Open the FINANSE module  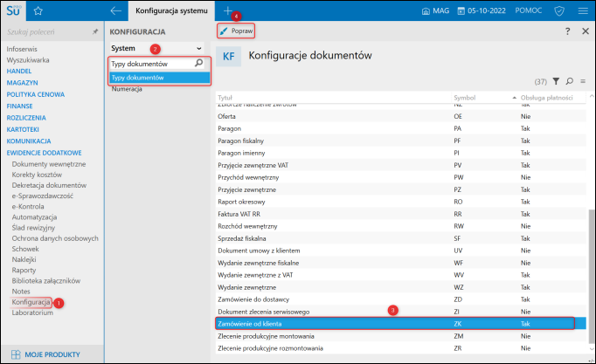(19, 106)
